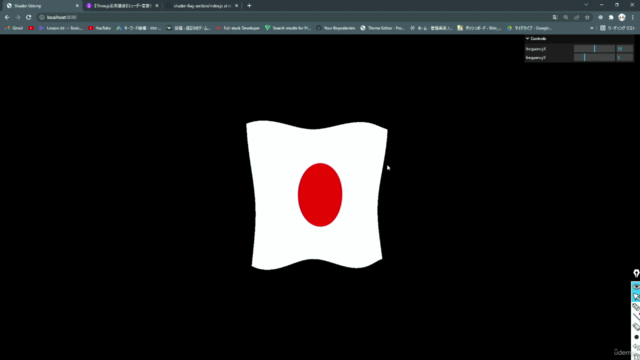Click the browser forward arrow
The width and height of the screenshot is (640, 360).
click(18, 17)
